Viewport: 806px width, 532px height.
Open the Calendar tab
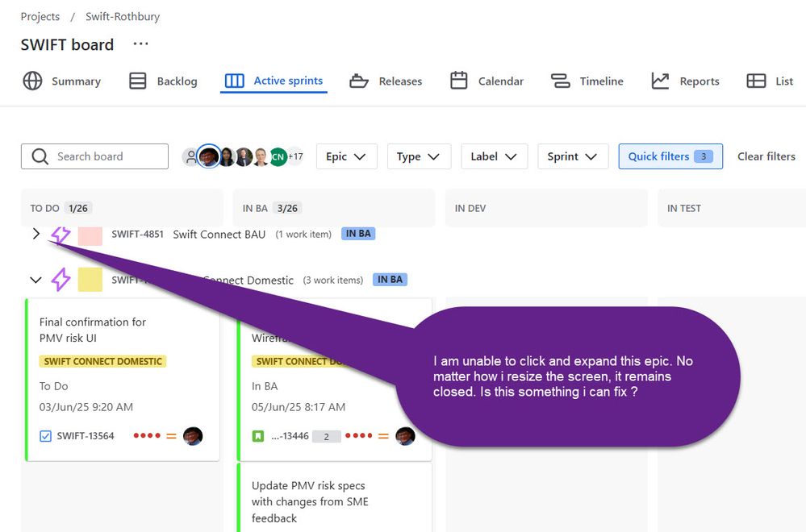coord(487,81)
